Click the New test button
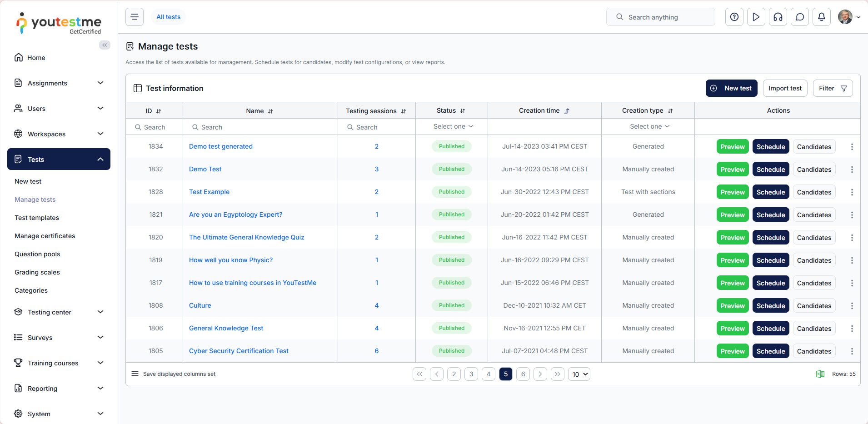This screenshot has height=424, width=868. click(x=731, y=88)
